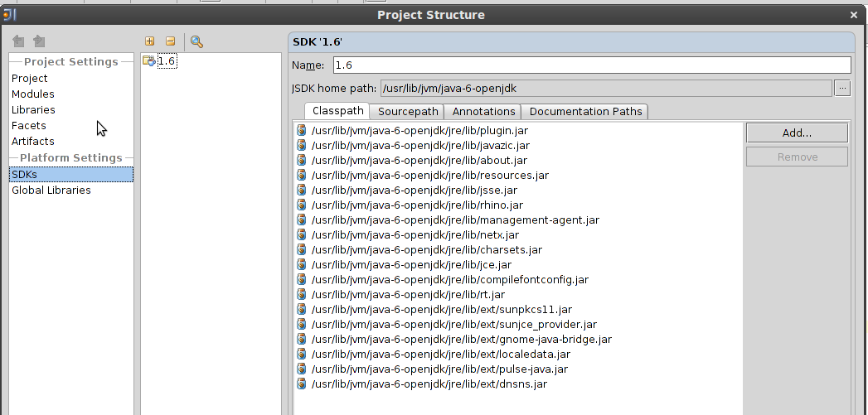Go to Documentation Paths tab

585,112
